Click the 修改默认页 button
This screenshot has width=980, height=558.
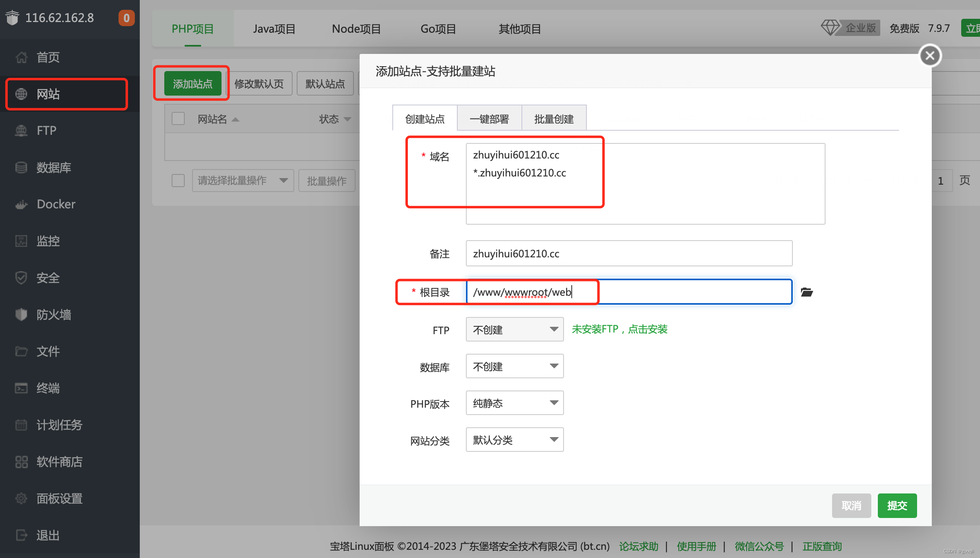tap(259, 84)
